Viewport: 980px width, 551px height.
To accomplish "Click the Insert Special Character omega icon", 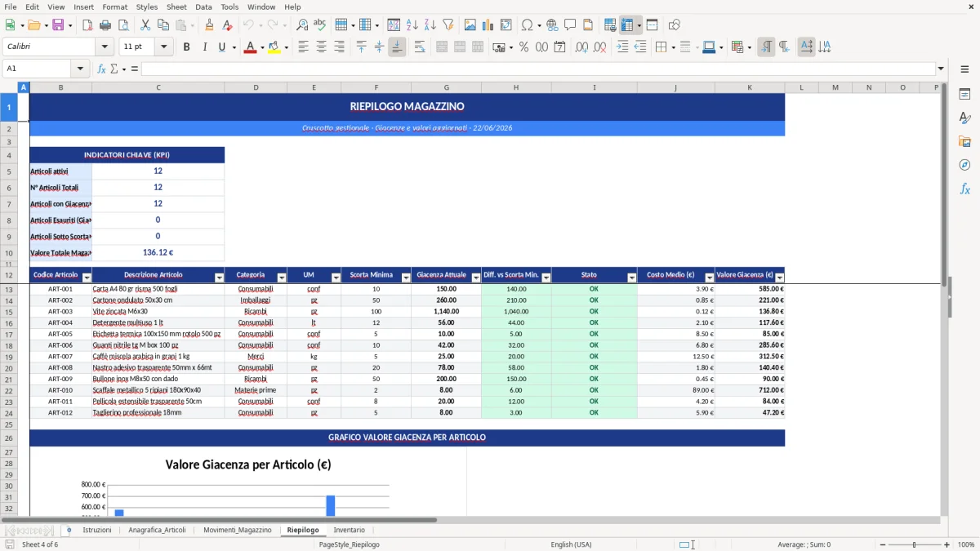I will coord(527,25).
